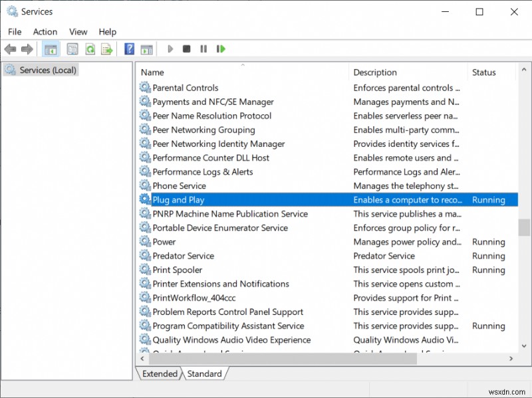Open Properties from the toolbar icon
532x398 pixels.
[72, 49]
